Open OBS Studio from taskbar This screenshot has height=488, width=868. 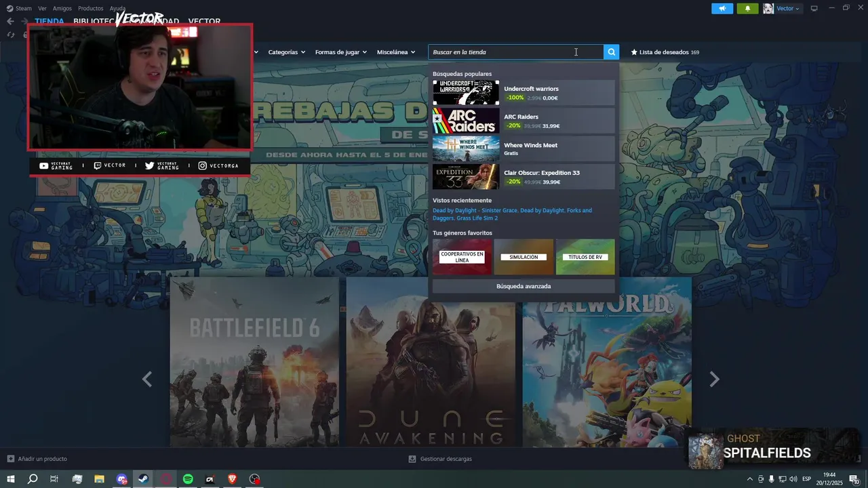(x=255, y=479)
